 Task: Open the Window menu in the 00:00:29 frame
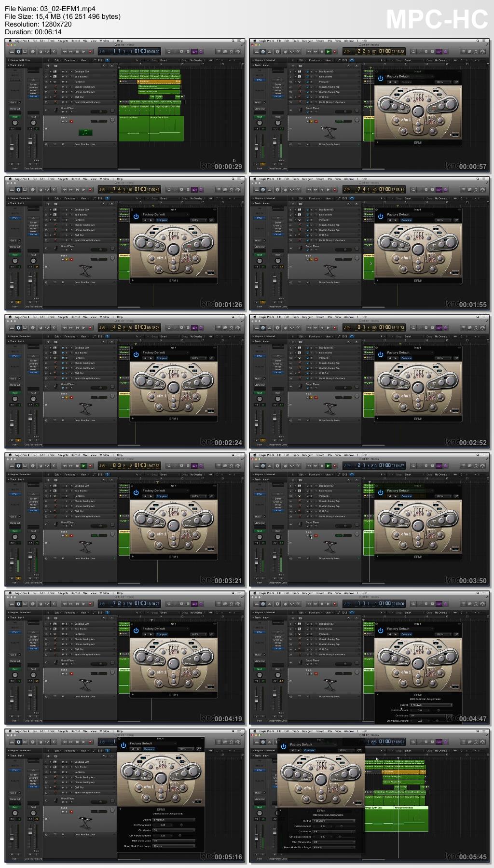tap(104, 41)
